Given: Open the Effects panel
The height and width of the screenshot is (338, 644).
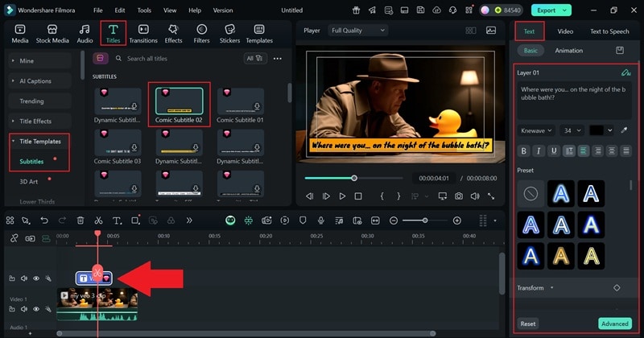Looking at the screenshot, I should point(173,34).
